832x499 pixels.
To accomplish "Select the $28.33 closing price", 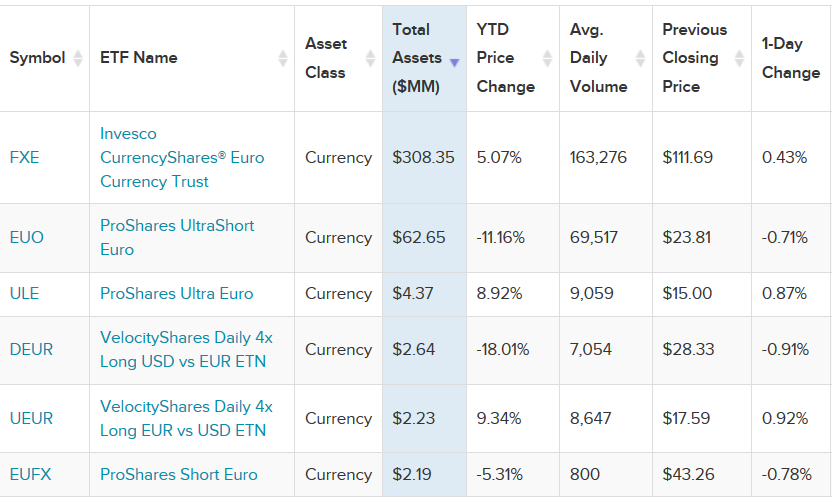I will tap(688, 349).
